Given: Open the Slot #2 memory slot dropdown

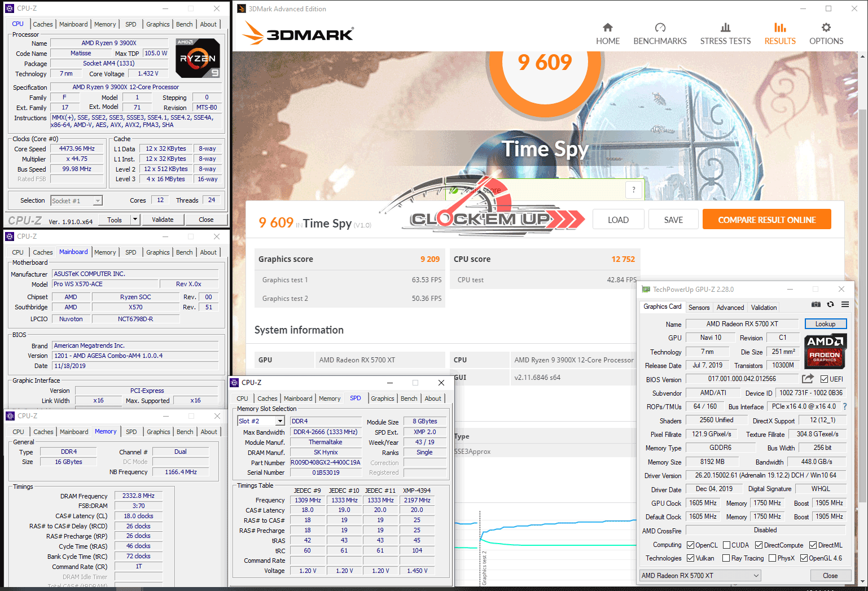Looking at the screenshot, I should click(280, 421).
